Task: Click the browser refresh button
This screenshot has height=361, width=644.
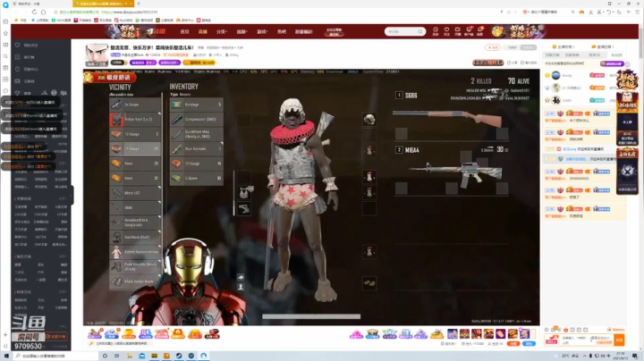Action: (34, 12)
